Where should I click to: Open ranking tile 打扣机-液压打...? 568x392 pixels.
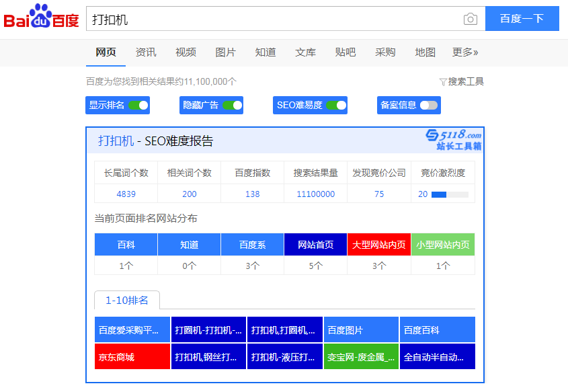click(285, 356)
